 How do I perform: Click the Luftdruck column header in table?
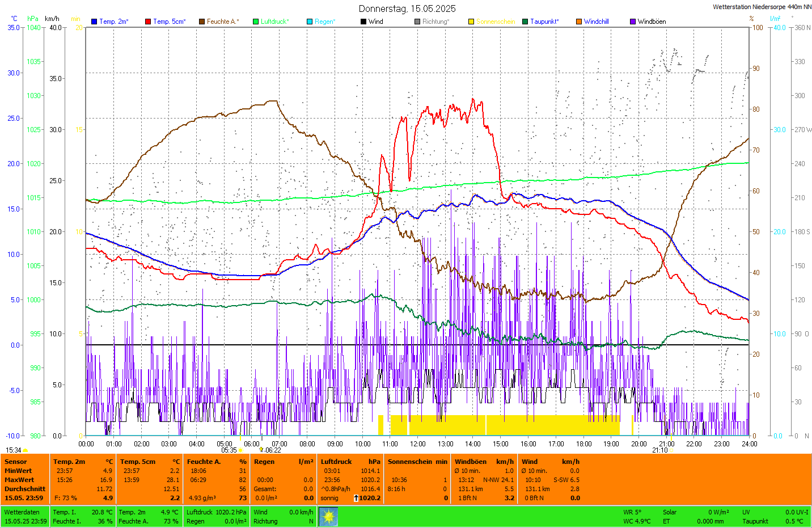tap(336, 462)
